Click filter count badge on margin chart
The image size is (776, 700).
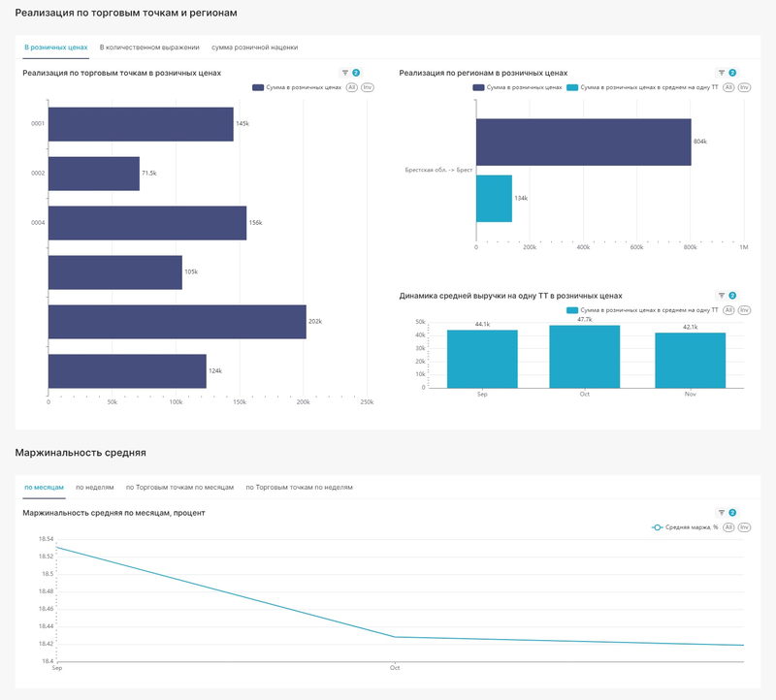pos(732,513)
